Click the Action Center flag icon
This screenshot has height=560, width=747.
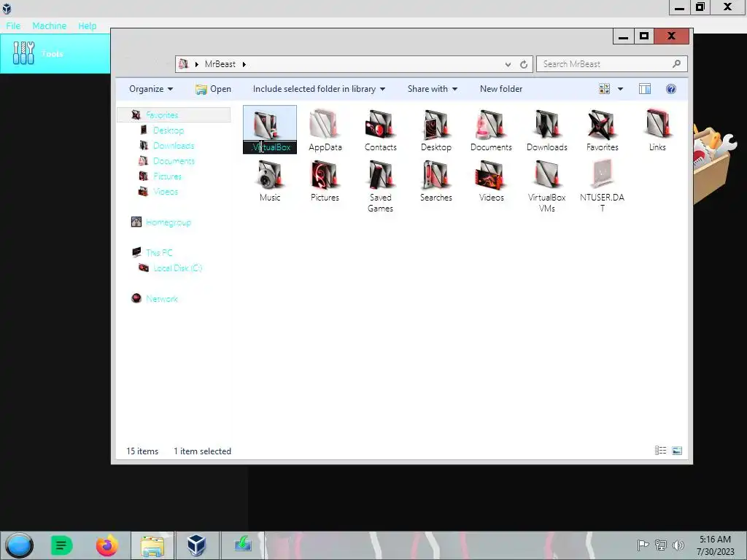coord(643,545)
